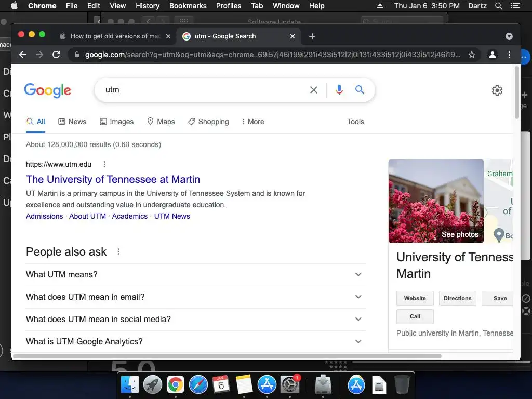Open the UTM News sitelink
This screenshot has width=532, height=399.
[x=172, y=217]
